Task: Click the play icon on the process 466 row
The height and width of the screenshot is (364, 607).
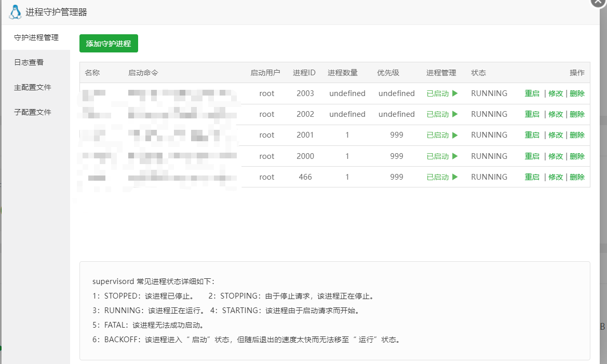Action: coord(455,177)
